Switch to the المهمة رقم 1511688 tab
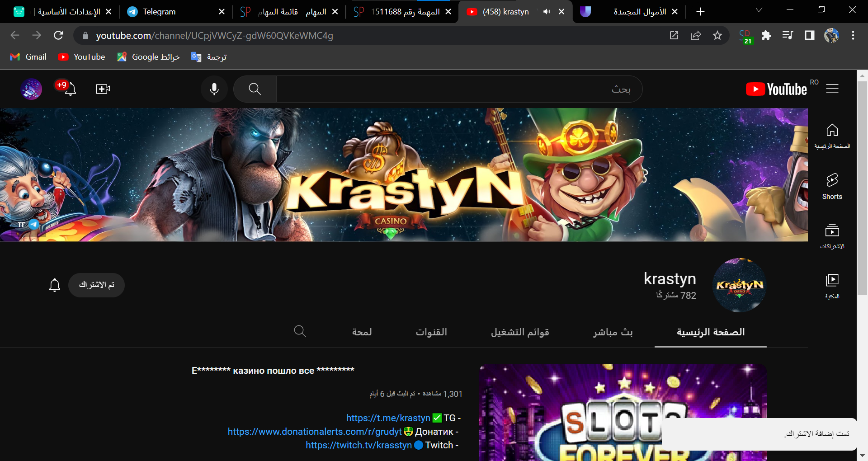 [402, 12]
